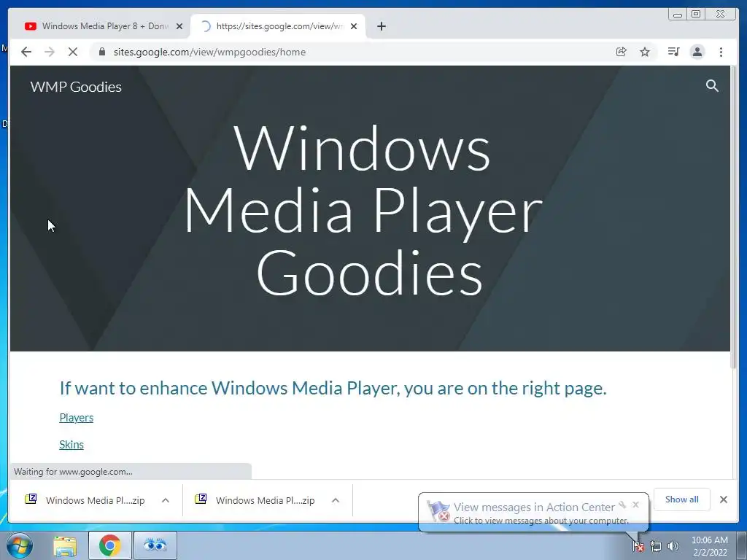Expand options chevron for second zip download
Image resolution: width=747 pixels, height=560 pixels.
pos(336,500)
